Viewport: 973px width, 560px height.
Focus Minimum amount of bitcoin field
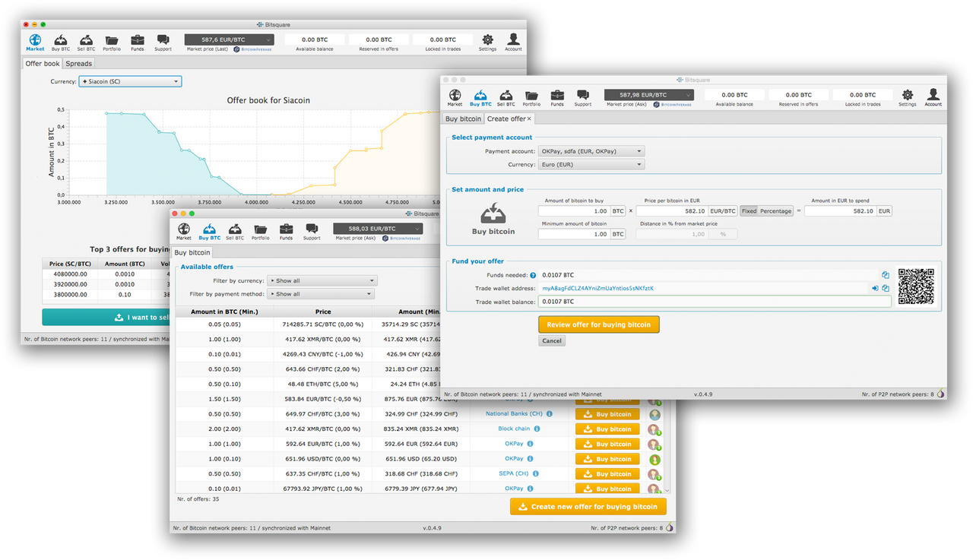[x=574, y=234]
